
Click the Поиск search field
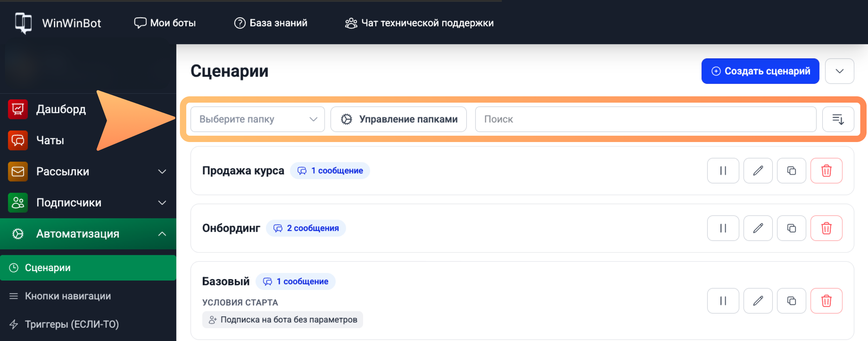pyautogui.click(x=645, y=120)
